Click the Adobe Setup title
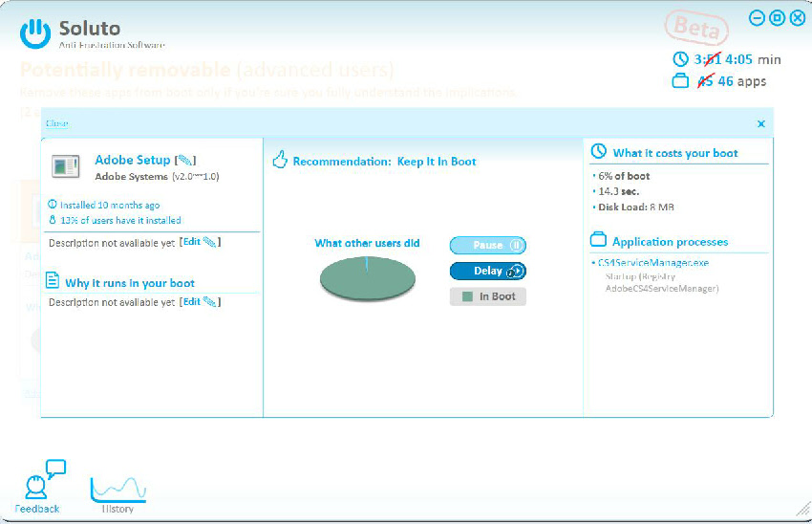This screenshot has height=524, width=812. coord(133,160)
